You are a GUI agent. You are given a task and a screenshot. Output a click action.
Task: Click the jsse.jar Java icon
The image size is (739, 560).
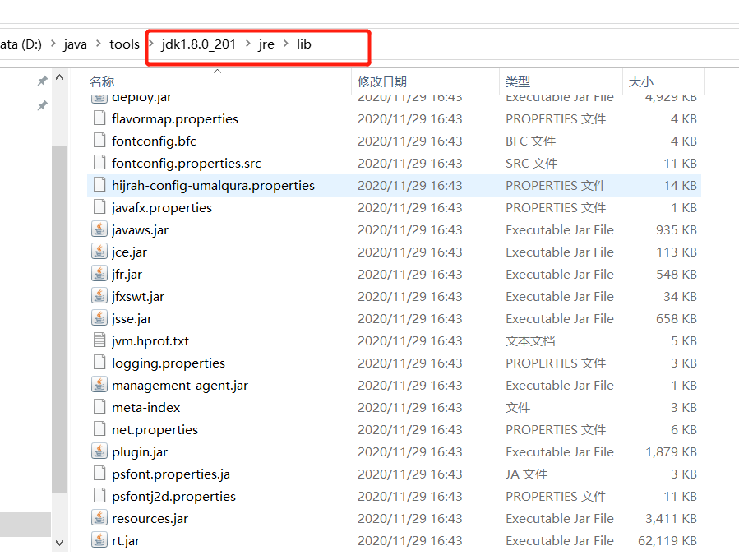[99, 317]
